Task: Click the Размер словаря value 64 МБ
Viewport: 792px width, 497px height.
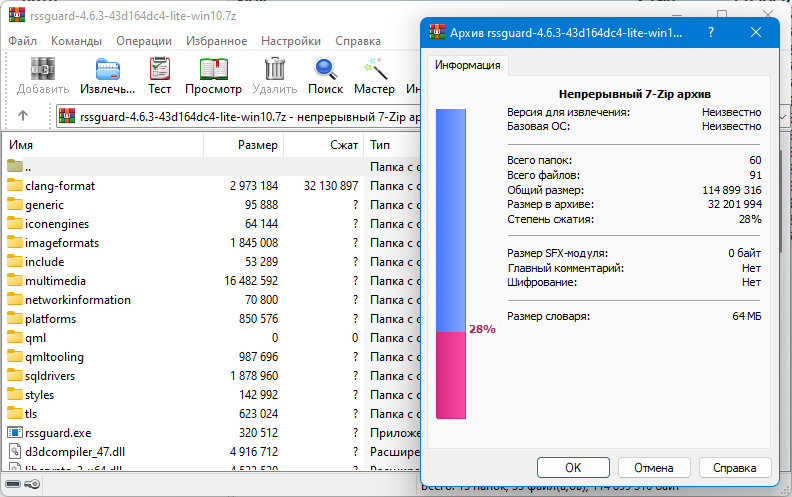Action: point(747,316)
